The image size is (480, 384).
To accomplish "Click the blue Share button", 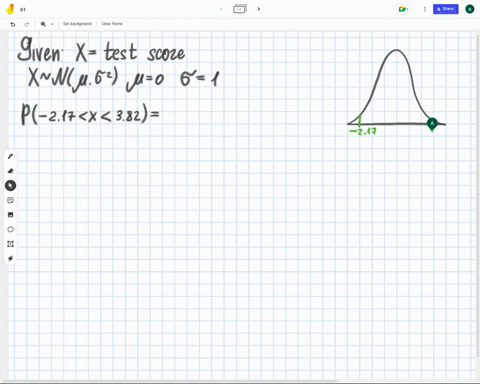I will (446, 9).
